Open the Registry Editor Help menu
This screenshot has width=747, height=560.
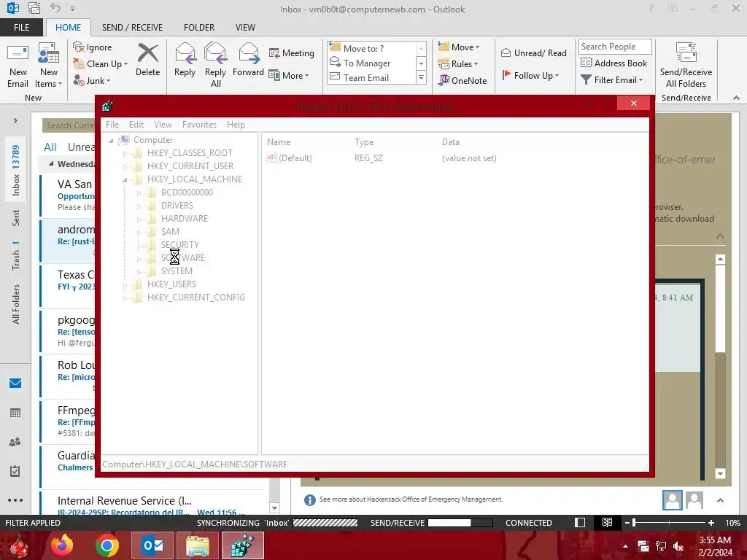click(x=236, y=124)
